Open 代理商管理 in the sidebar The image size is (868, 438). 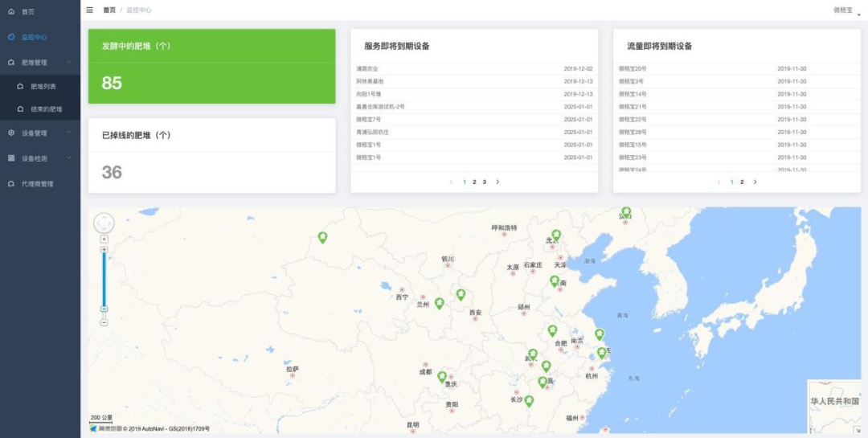point(37,184)
